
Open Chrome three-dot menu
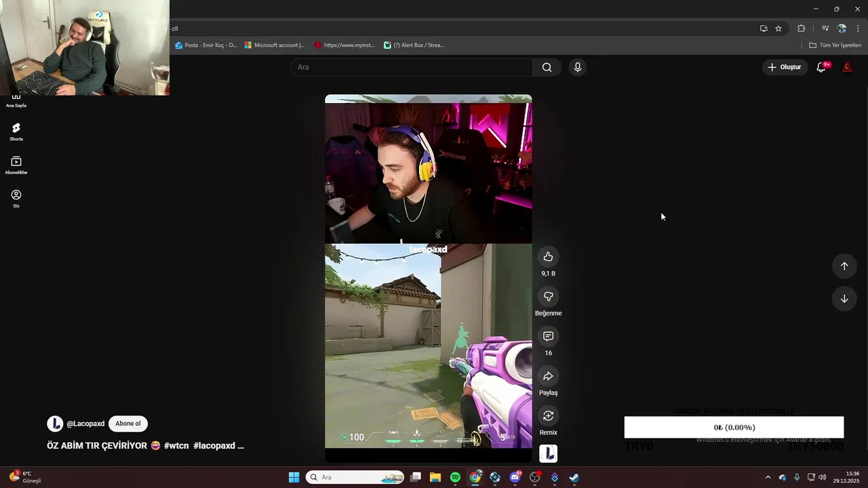[858, 28]
